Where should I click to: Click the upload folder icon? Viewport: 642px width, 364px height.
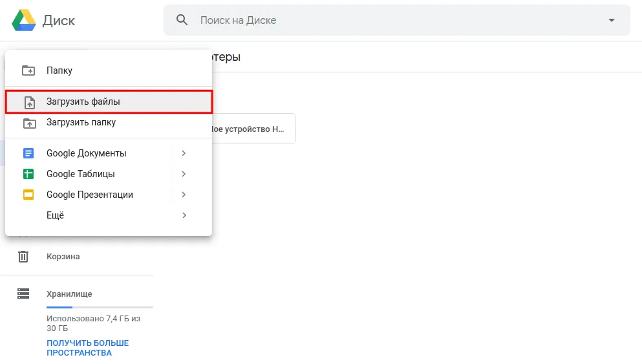[30, 123]
